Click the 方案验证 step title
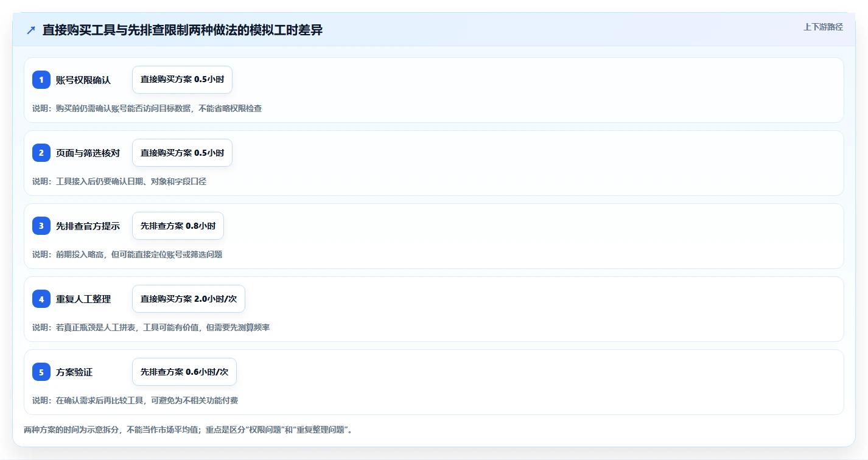The width and height of the screenshot is (868, 460). 74,372
